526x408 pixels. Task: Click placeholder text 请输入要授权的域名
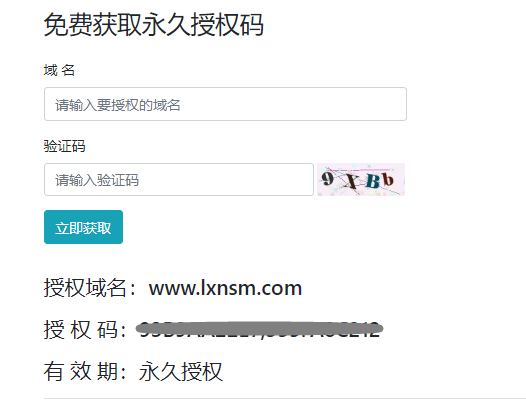(x=118, y=105)
